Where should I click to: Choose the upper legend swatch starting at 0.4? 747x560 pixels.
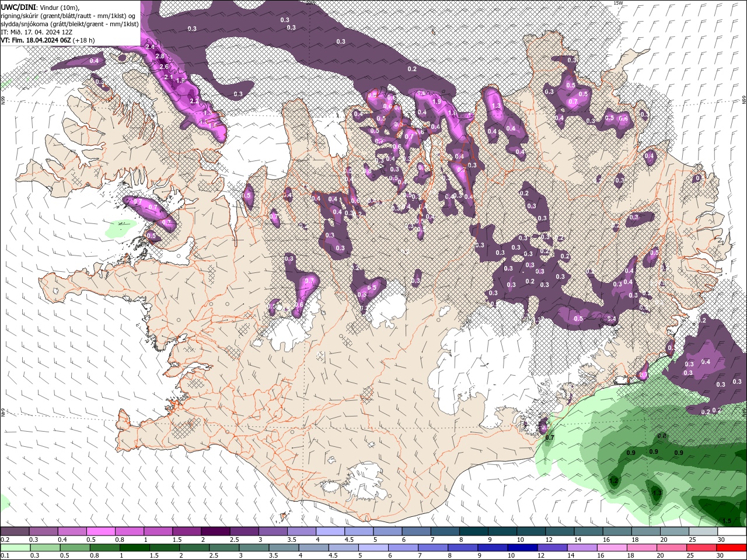click(x=72, y=531)
